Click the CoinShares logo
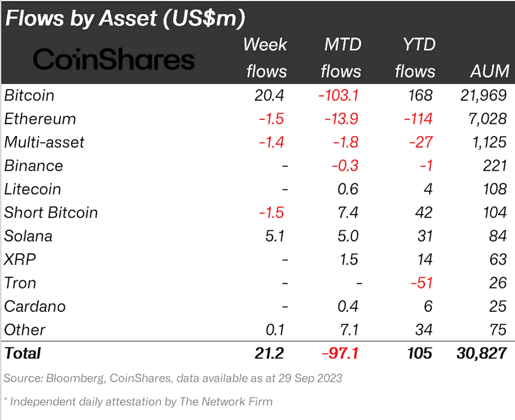 click(x=114, y=59)
